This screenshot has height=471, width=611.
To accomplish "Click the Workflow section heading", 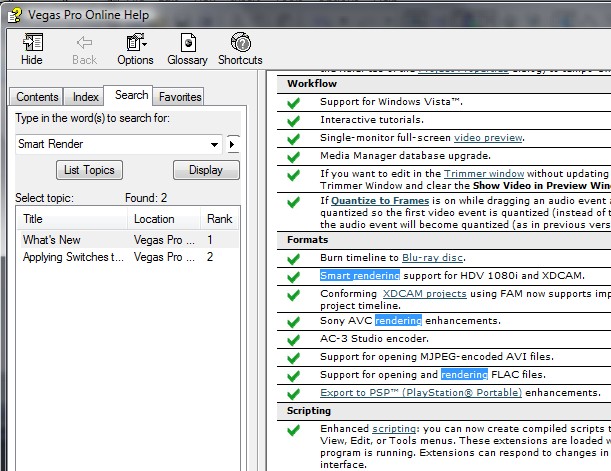I will 312,84.
